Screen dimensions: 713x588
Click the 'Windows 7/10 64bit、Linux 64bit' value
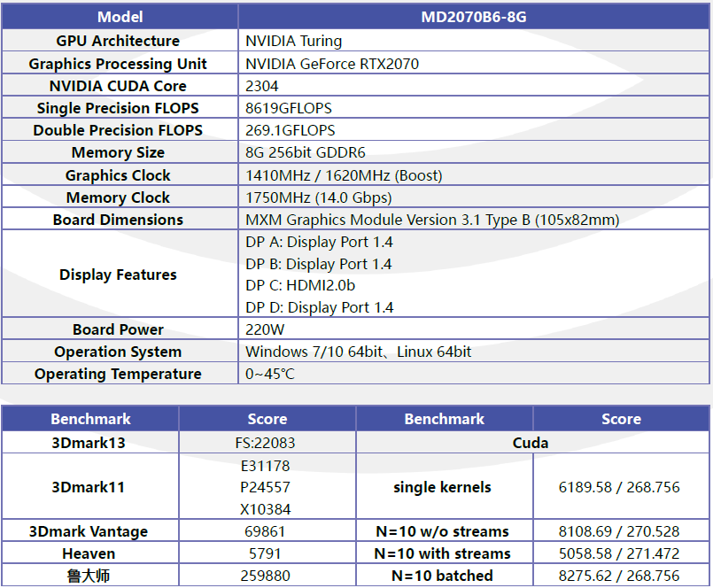(x=359, y=352)
